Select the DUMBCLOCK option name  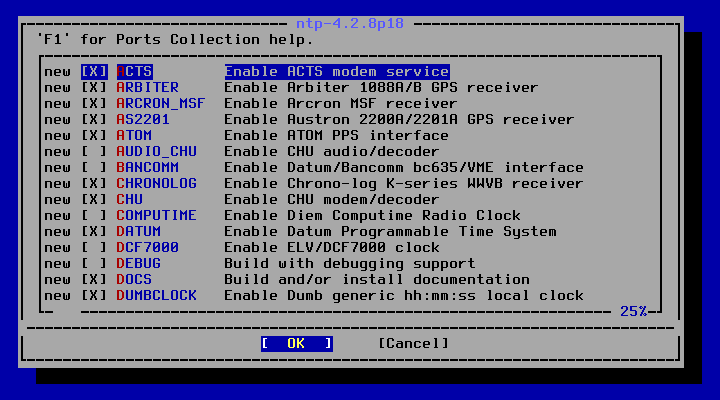pyautogui.click(x=157, y=296)
